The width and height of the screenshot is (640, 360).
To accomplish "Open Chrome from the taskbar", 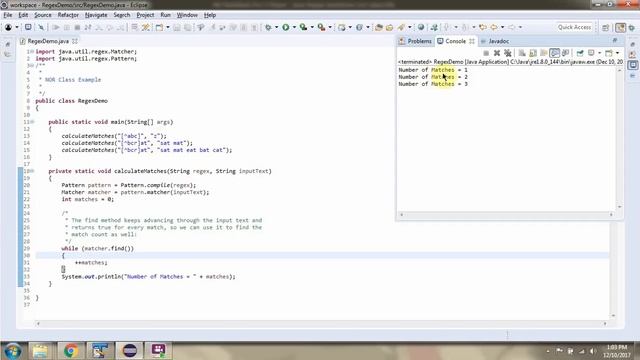I will coord(71,351).
